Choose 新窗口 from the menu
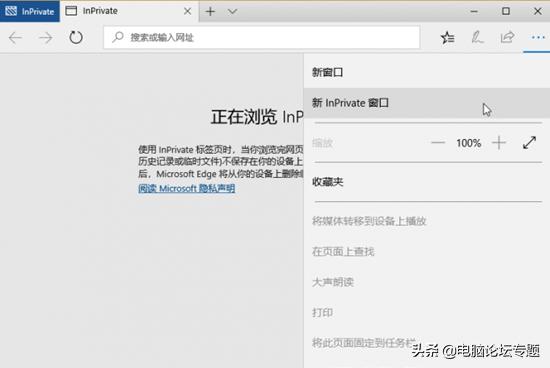 tap(427, 72)
